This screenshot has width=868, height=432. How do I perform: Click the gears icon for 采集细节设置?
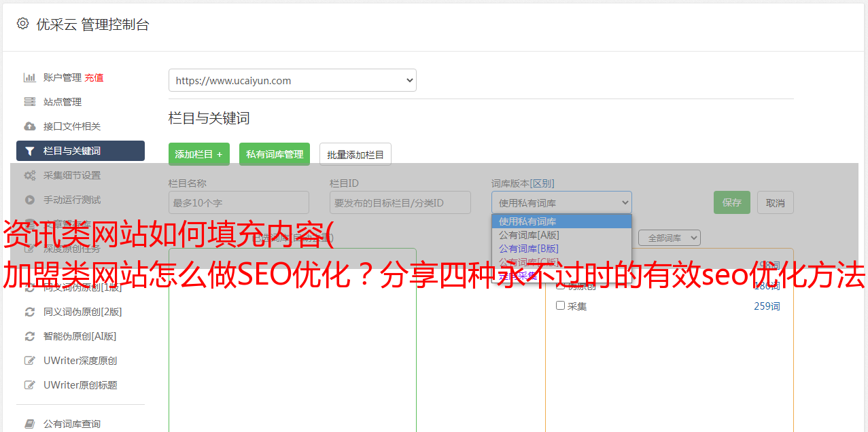(29, 175)
